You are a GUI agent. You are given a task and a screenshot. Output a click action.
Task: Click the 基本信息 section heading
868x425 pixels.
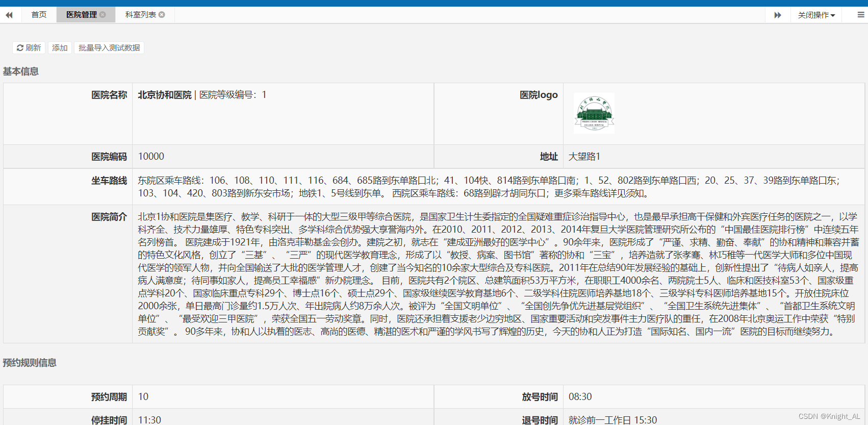pyautogui.click(x=21, y=71)
